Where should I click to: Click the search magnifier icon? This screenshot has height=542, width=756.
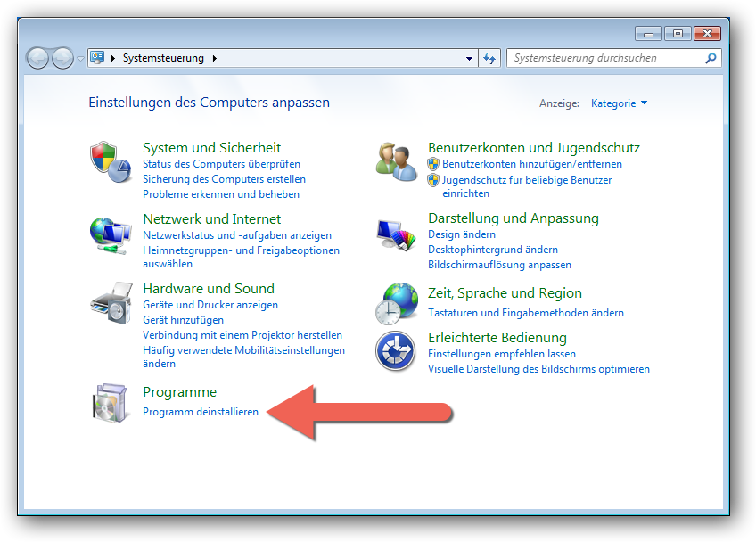[x=711, y=58]
